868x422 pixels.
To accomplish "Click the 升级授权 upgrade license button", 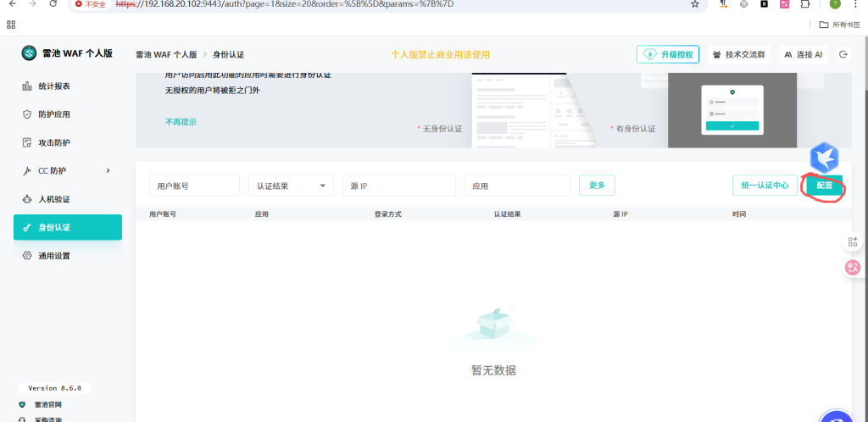I will pos(668,54).
